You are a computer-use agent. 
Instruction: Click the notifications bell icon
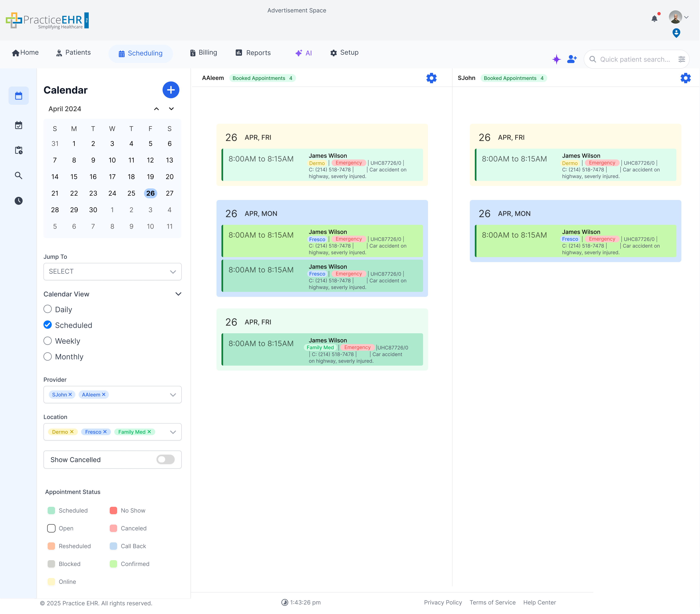pyautogui.click(x=654, y=19)
